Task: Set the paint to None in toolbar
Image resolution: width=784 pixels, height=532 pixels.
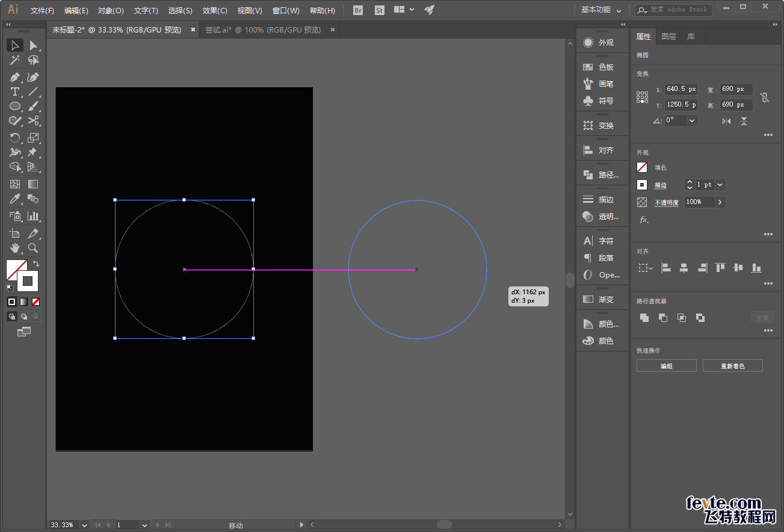Action: point(36,302)
